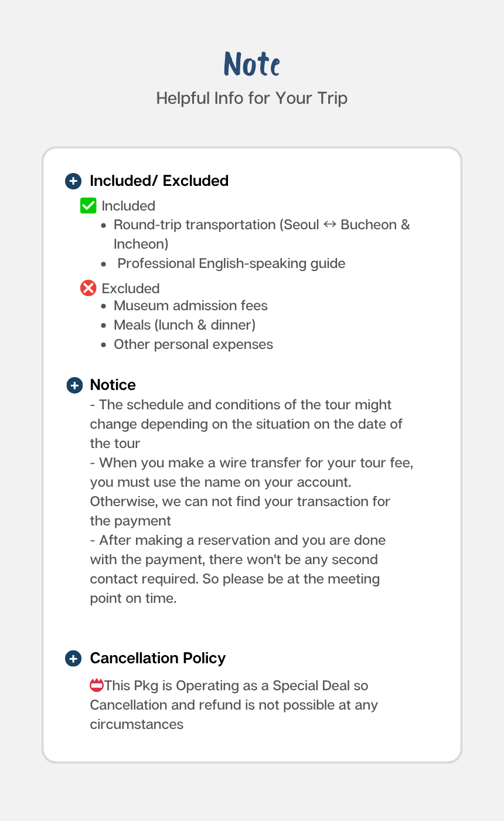Select the Professional English-speaking guide item
504x821 pixels.
(231, 263)
